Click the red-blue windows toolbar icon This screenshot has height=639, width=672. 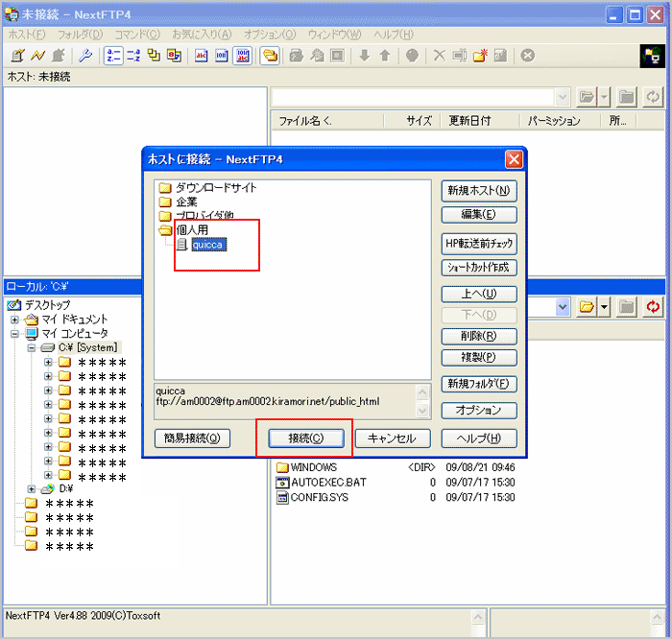tap(174, 56)
